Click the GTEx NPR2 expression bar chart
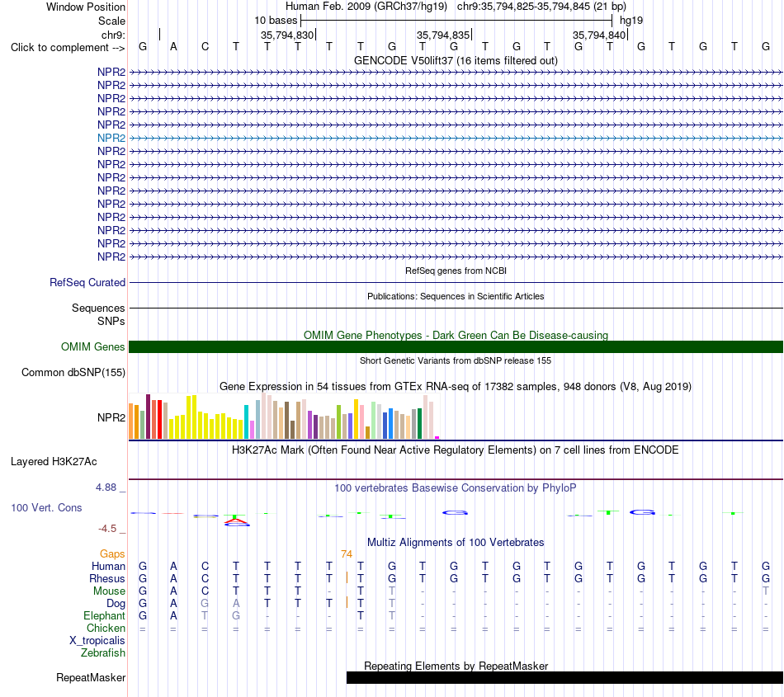 tap(284, 417)
